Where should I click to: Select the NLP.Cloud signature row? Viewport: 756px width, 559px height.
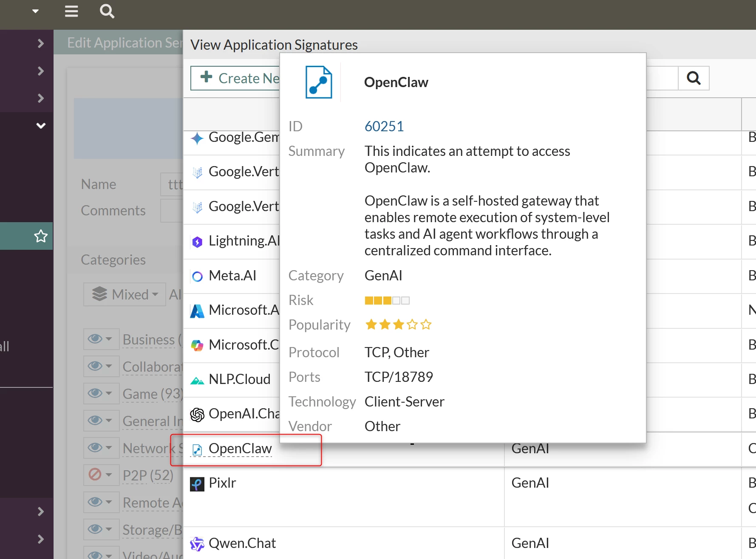click(239, 379)
